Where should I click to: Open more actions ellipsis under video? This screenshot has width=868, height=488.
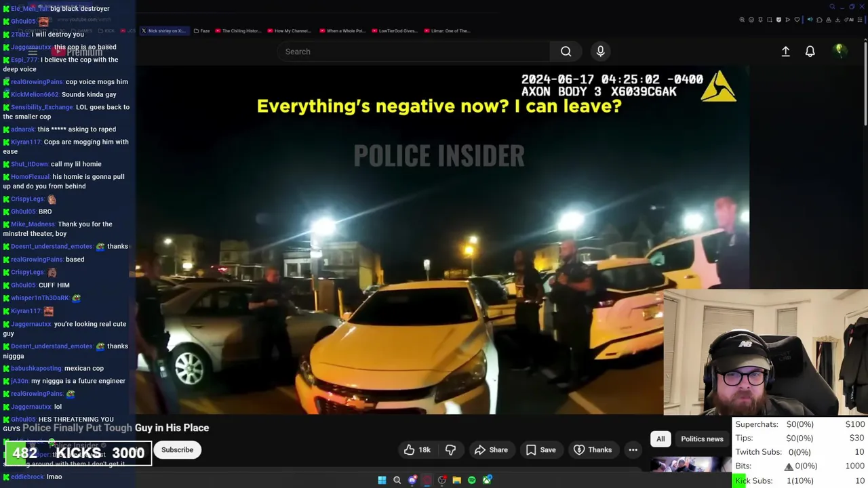633,449
